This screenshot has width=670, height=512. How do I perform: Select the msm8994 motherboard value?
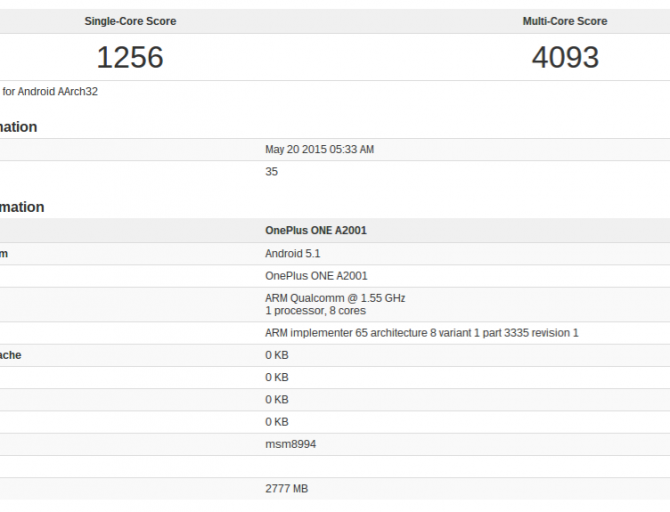click(291, 444)
